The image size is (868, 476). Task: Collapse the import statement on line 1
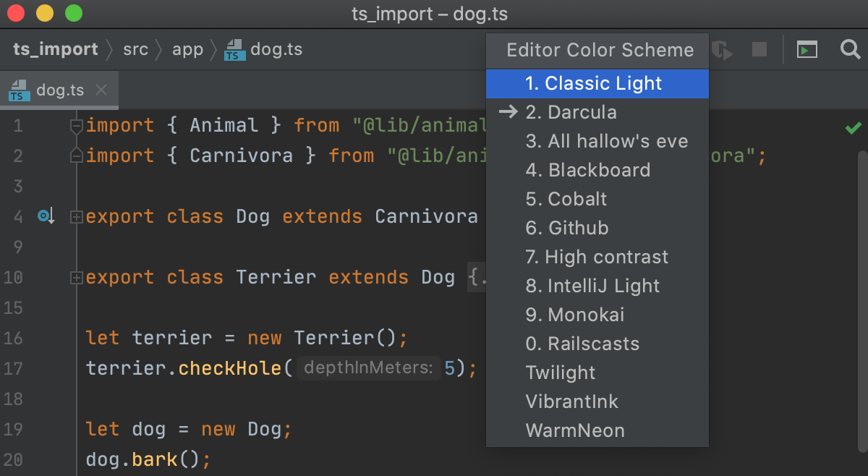[76, 124]
